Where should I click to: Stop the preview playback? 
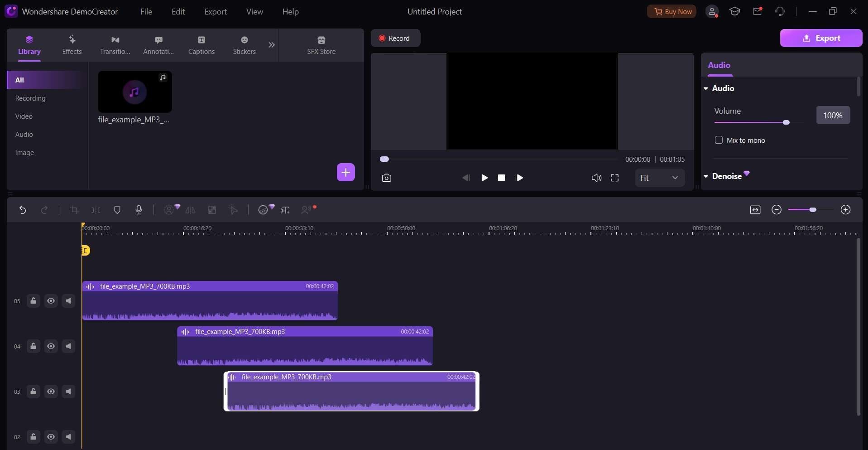501,178
